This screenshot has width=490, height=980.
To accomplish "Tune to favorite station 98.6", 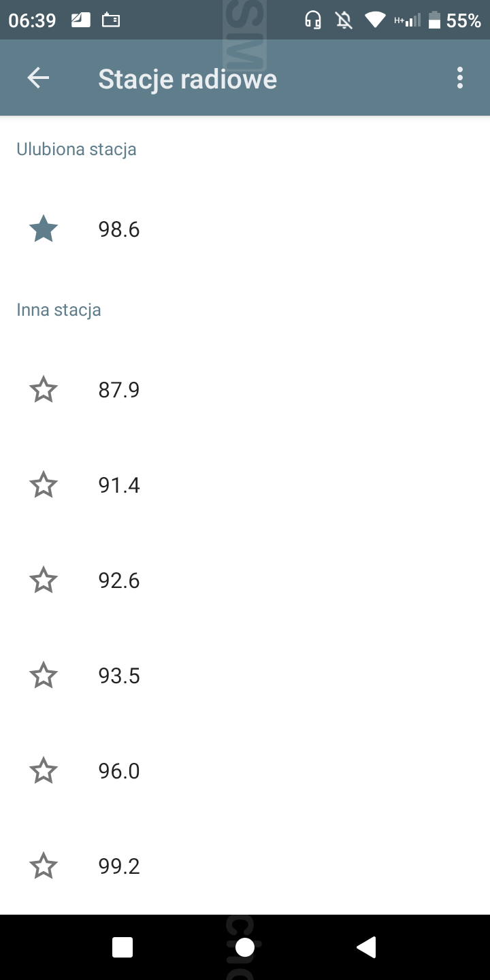I will click(x=119, y=229).
